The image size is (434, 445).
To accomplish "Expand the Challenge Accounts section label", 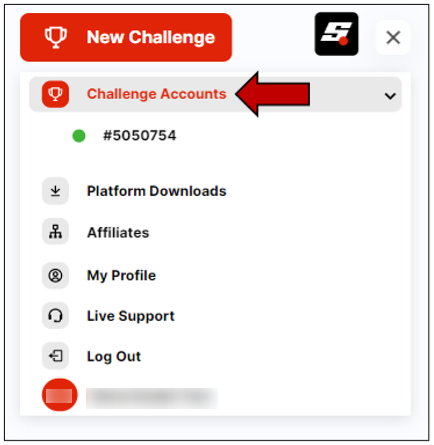I will [156, 94].
